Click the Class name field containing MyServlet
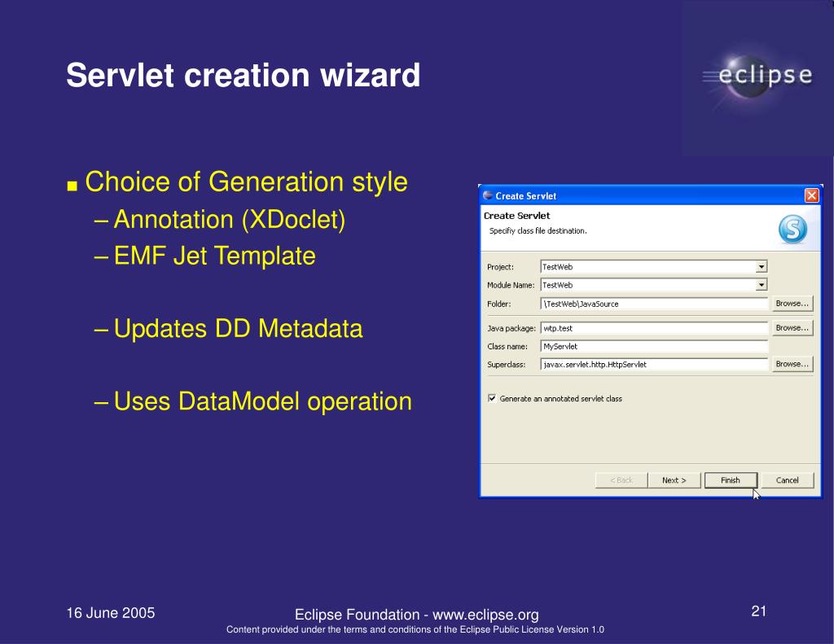Screen dimensions: 834x644 [654, 346]
